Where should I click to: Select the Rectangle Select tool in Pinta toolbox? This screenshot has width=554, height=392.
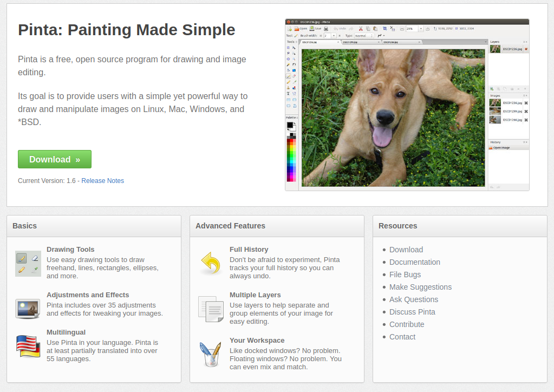pyautogui.click(x=288, y=48)
